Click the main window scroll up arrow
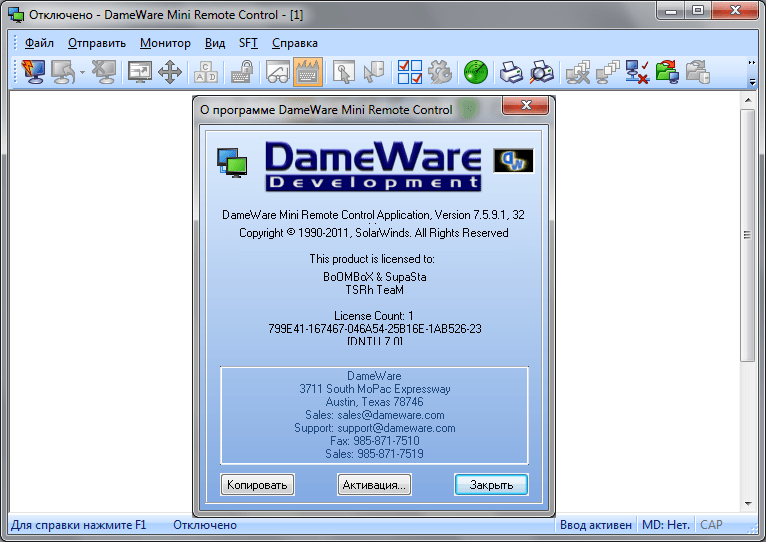 pos(748,100)
